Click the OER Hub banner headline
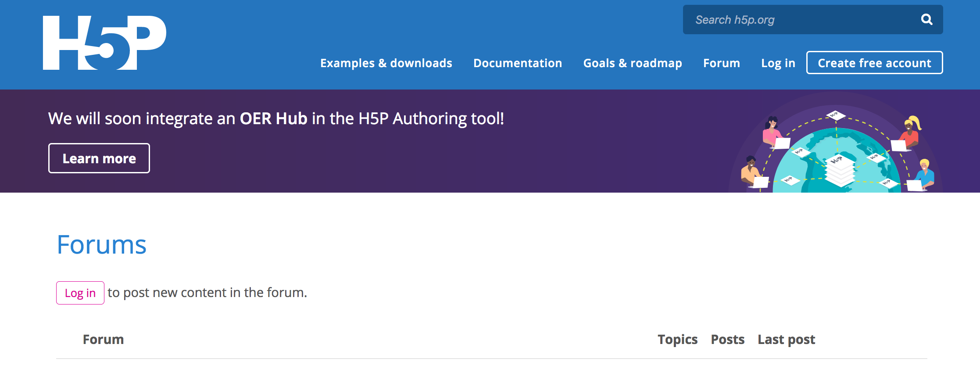The height and width of the screenshot is (369, 980). click(x=276, y=118)
